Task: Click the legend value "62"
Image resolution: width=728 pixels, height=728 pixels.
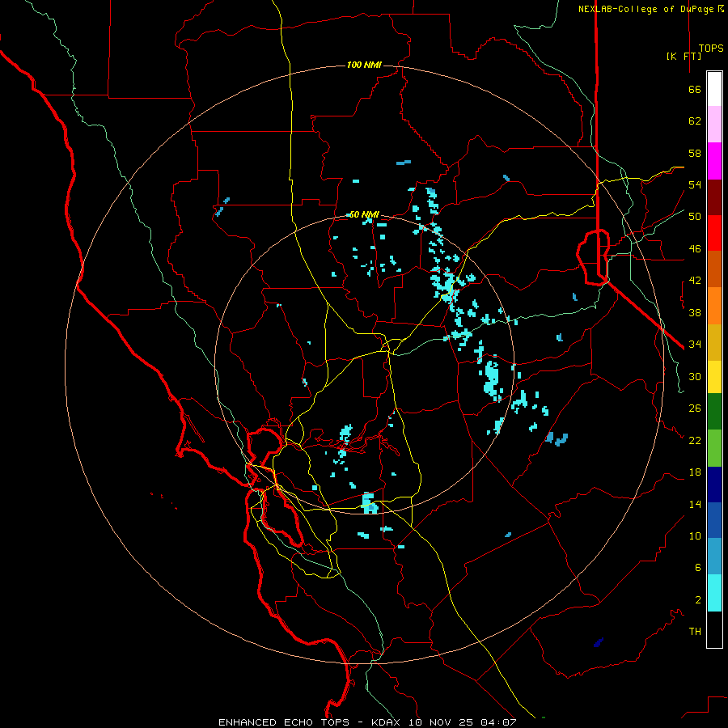Action: tap(695, 121)
